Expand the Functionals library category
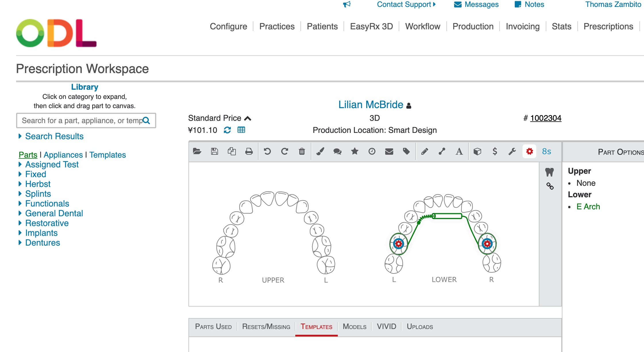This screenshot has width=644, height=352. click(47, 204)
